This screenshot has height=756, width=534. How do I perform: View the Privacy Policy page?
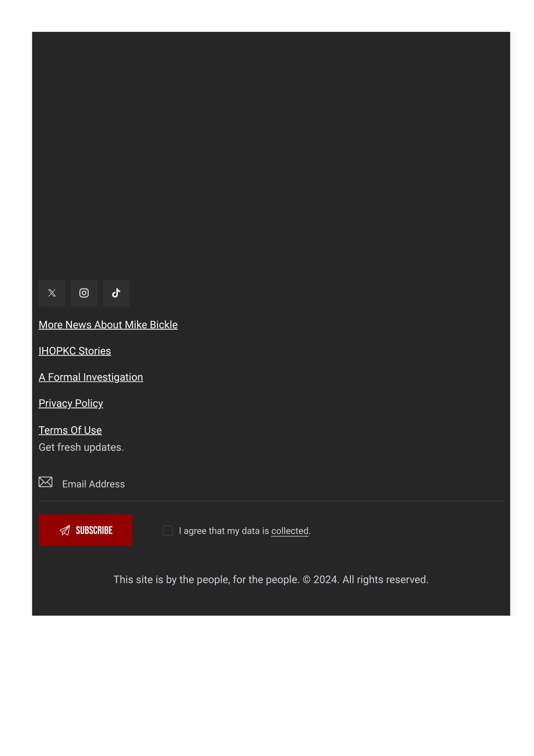pyautogui.click(x=71, y=403)
